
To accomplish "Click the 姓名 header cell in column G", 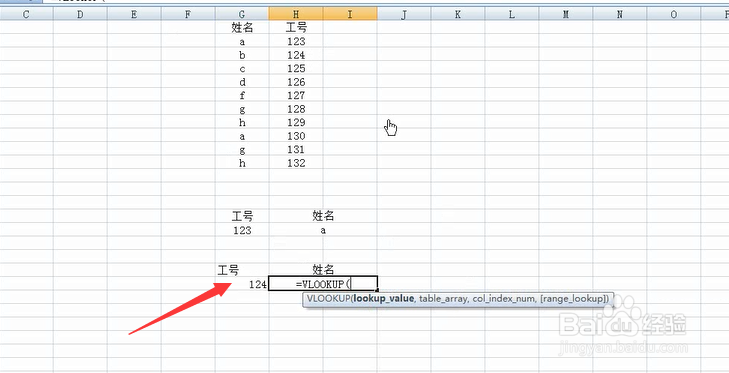I will (242, 28).
